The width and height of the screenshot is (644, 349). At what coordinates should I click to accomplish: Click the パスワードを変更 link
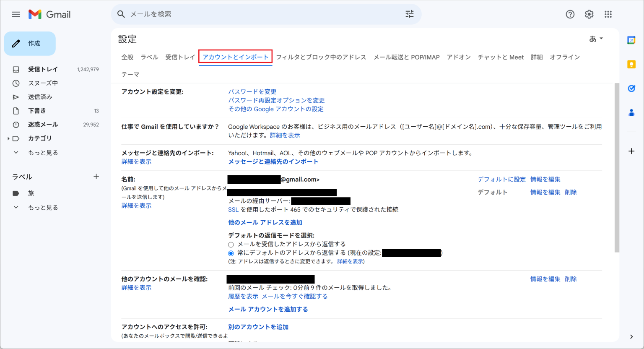point(252,91)
